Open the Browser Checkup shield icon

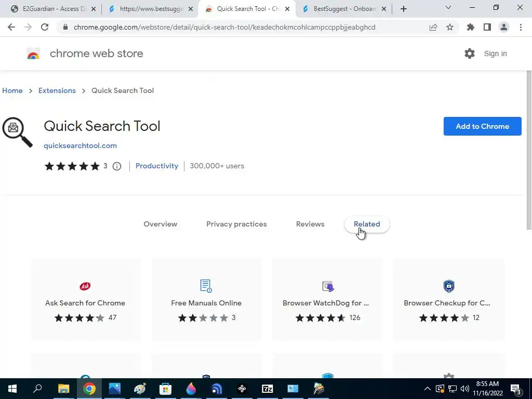tap(449, 286)
